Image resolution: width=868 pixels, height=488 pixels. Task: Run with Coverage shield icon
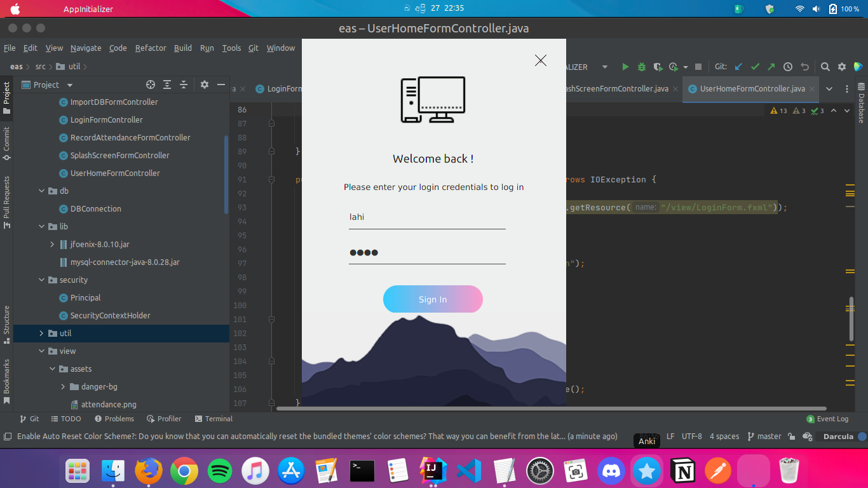(x=658, y=67)
